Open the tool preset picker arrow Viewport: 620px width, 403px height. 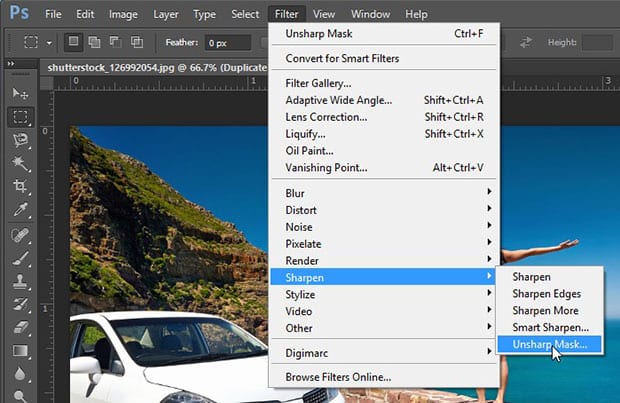click(49, 43)
